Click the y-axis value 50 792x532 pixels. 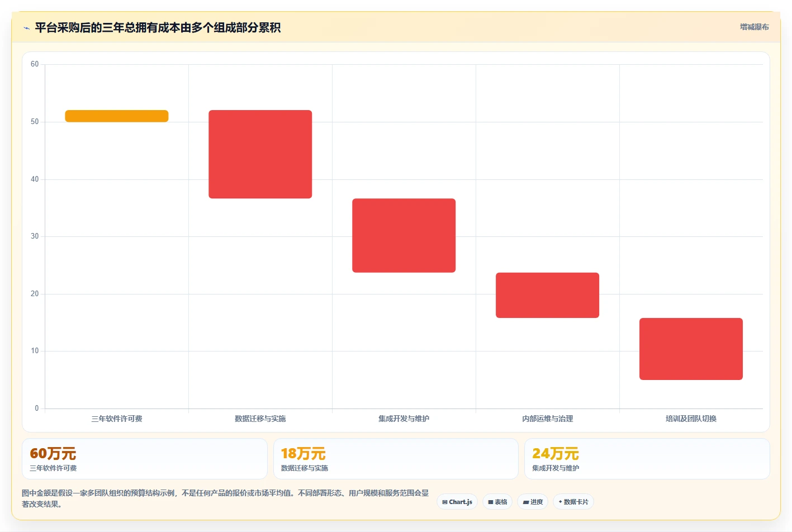(x=35, y=122)
